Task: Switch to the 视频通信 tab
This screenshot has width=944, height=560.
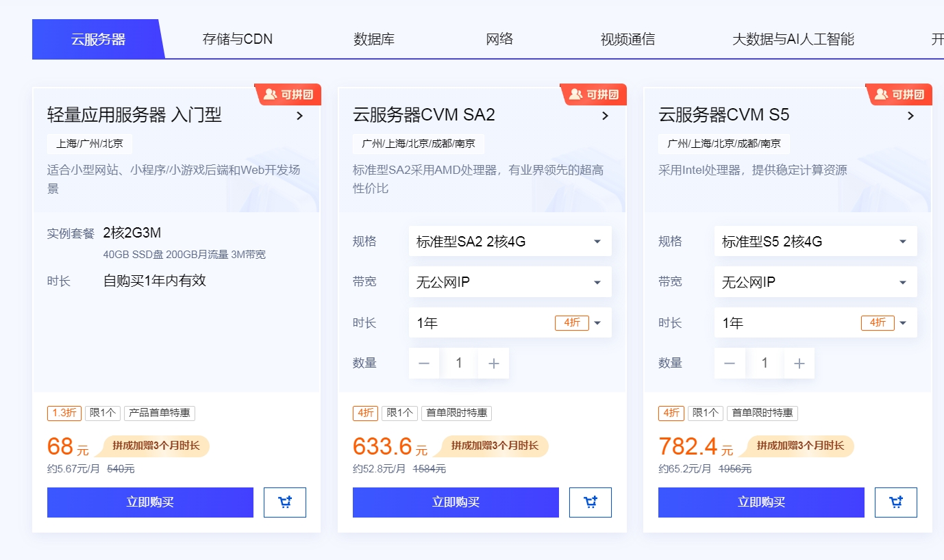Action: [x=628, y=39]
